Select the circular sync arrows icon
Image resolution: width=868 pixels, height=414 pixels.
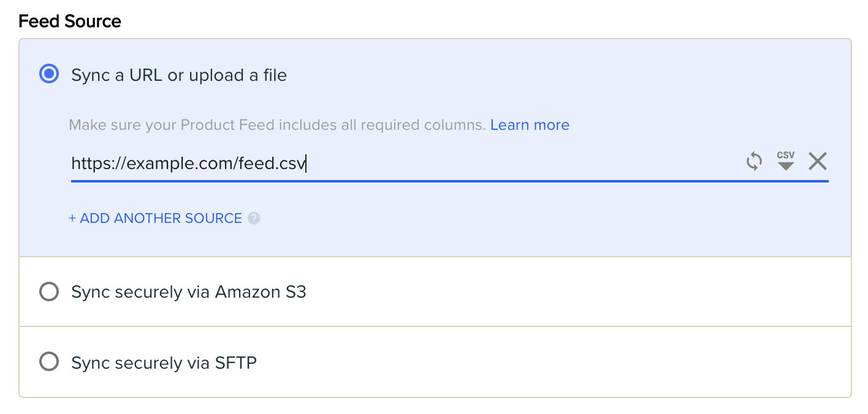click(754, 161)
